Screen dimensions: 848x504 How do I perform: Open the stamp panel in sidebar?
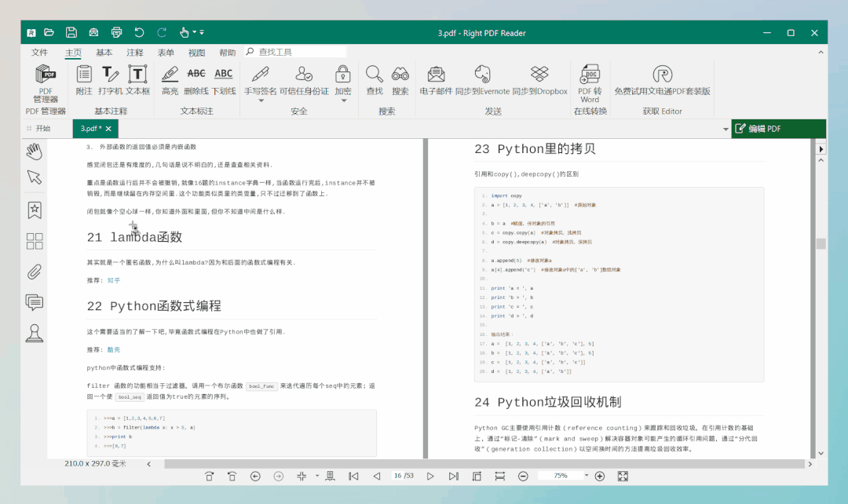[x=34, y=333]
